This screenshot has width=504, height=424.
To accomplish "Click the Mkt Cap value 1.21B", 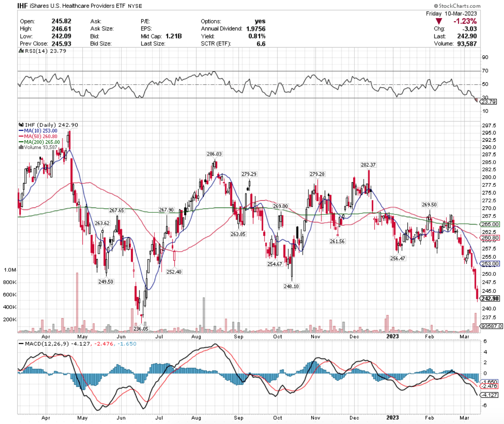I will coord(173,36).
